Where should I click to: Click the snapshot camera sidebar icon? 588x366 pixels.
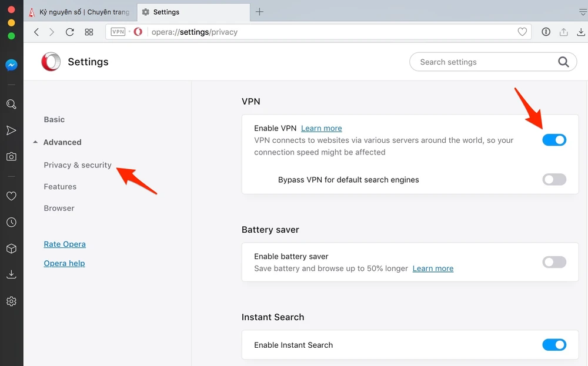[11, 156]
